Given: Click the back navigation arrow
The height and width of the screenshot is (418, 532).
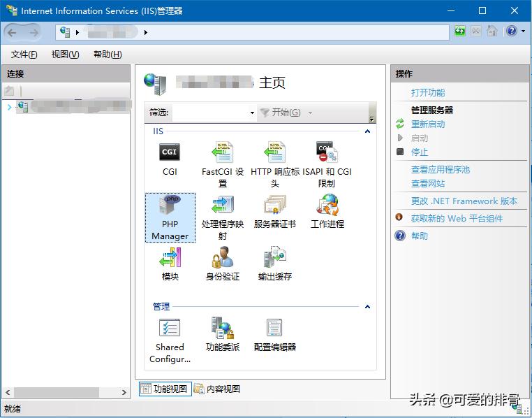Looking at the screenshot, I should pos(12,33).
